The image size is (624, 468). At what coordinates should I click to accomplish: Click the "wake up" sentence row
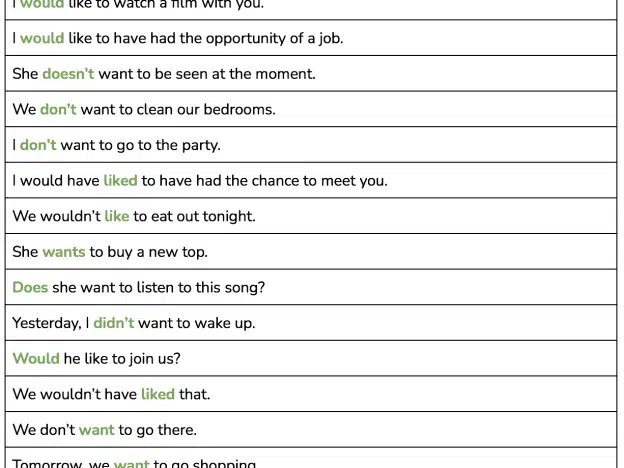tap(311, 323)
